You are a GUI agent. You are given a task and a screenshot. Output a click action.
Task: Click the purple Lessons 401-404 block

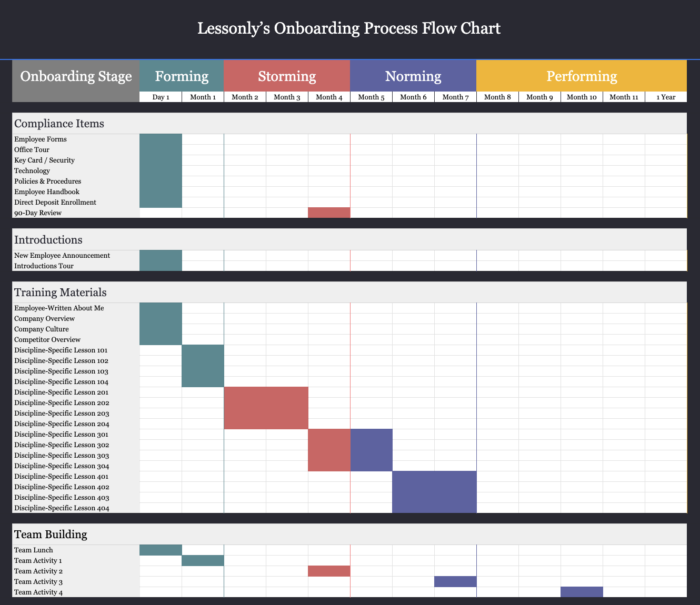[435, 492]
